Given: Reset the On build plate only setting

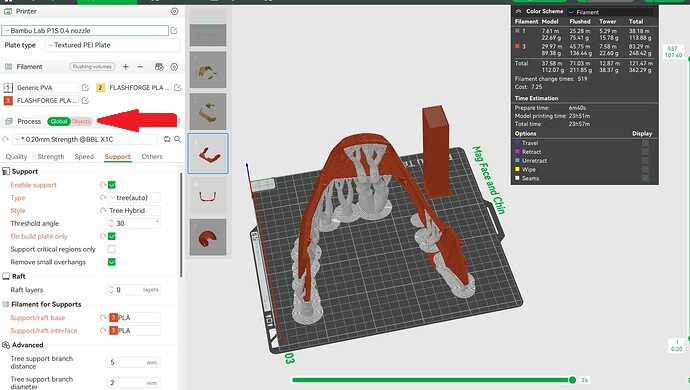Looking at the screenshot, I should click(103, 236).
